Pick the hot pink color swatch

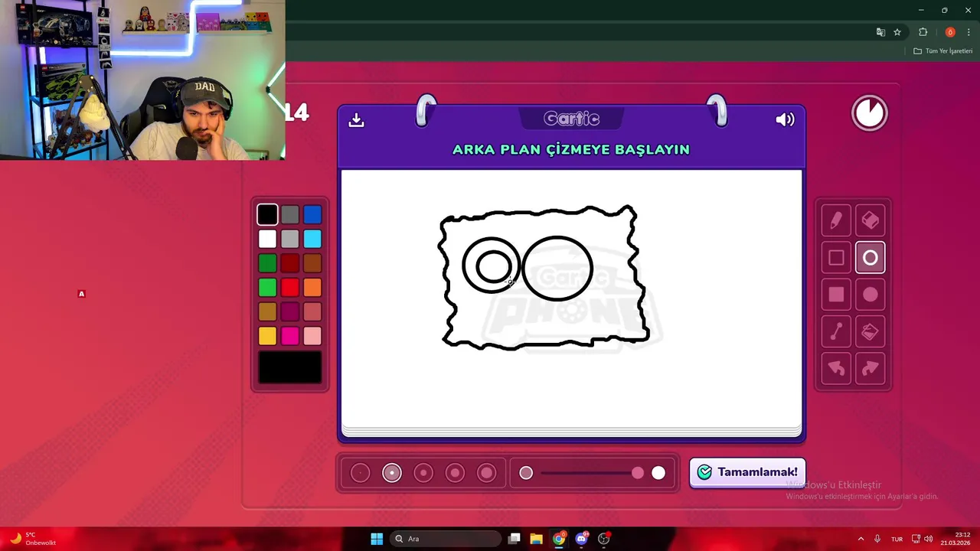[x=289, y=336]
